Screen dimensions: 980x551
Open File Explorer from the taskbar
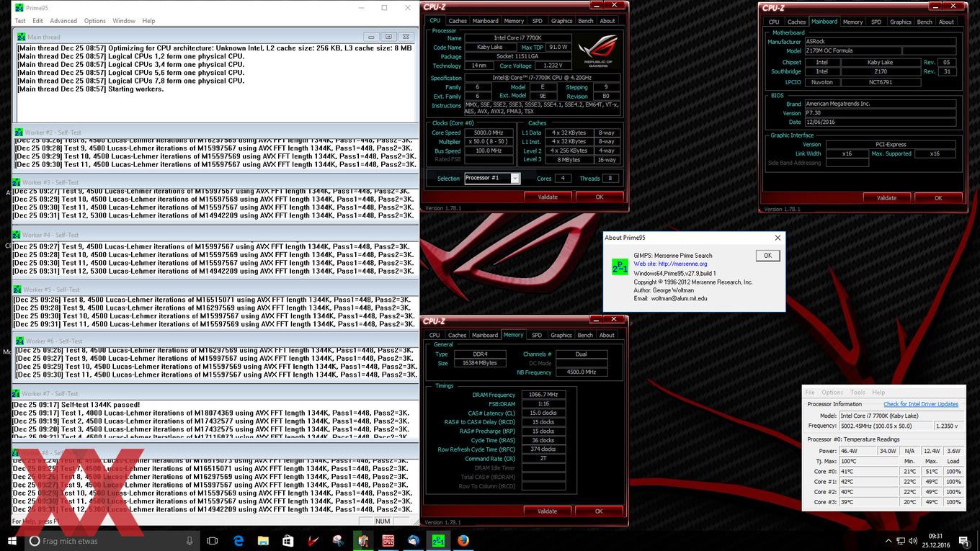point(263,540)
